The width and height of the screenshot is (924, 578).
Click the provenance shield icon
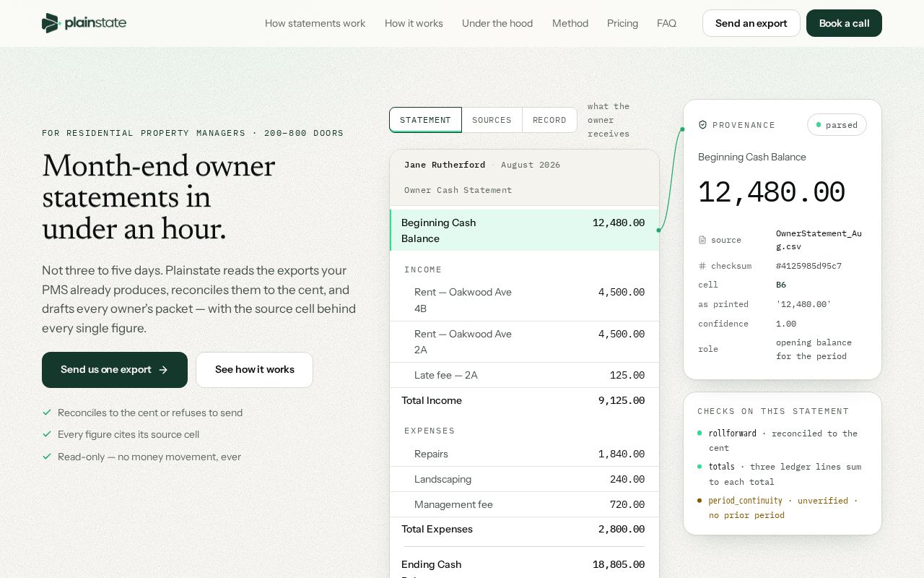click(x=702, y=125)
